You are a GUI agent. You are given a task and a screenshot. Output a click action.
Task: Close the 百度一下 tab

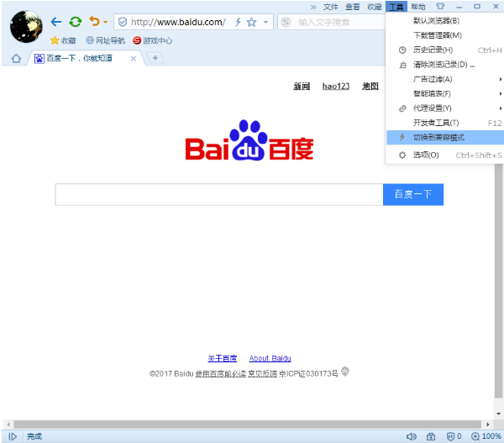click(x=134, y=59)
